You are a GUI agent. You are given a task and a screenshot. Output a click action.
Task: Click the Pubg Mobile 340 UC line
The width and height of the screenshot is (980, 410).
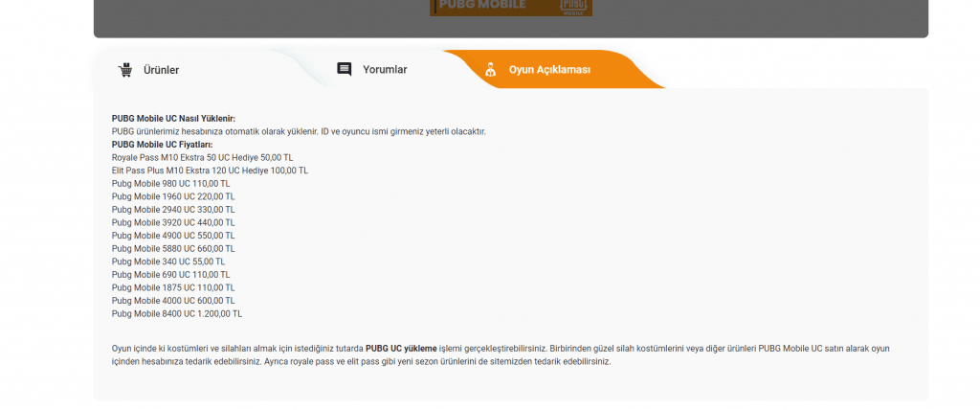[168, 261]
